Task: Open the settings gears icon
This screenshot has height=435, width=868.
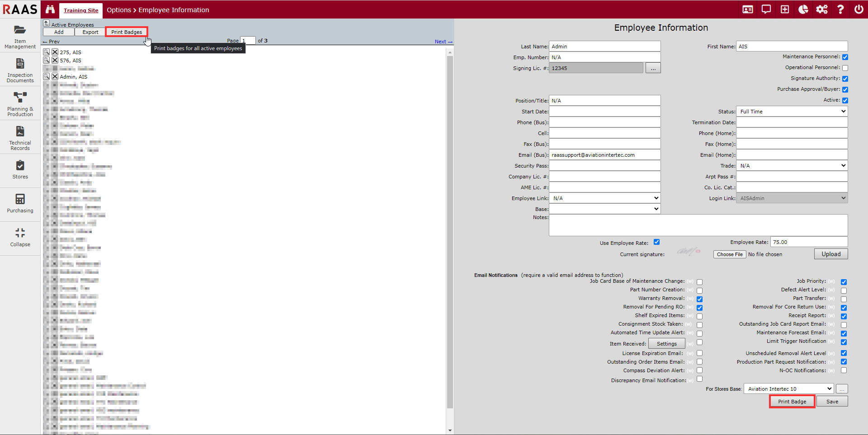Action: (x=821, y=9)
